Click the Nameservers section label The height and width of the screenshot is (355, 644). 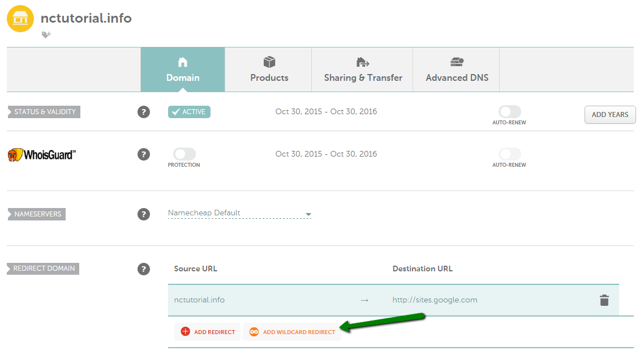tap(37, 214)
